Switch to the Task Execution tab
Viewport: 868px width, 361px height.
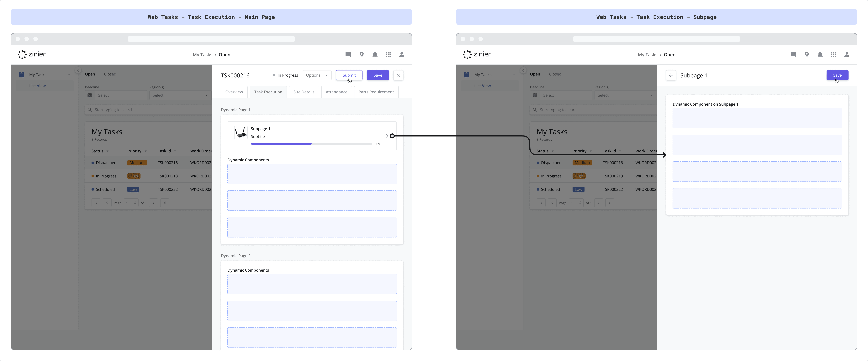click(x=268, y=92)
